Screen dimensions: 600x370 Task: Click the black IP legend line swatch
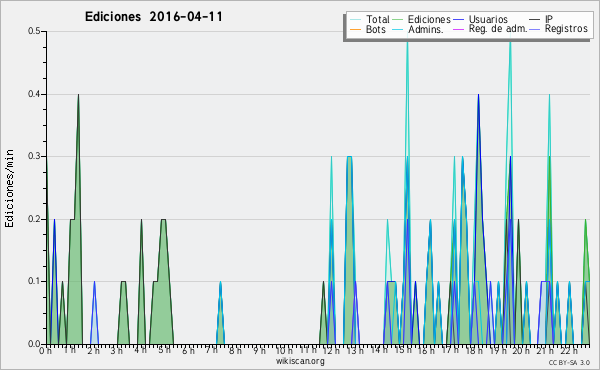coord(535,20)
